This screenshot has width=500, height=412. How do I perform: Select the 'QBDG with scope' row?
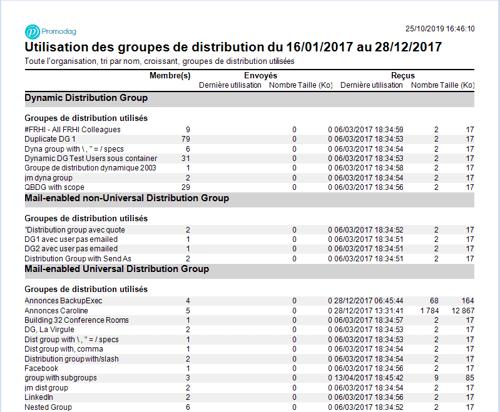pyautogui.click(x=249, y=187)
